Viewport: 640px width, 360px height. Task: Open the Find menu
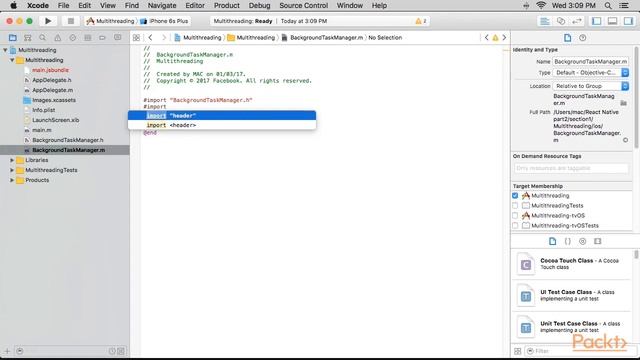click(x=131, y=5)
